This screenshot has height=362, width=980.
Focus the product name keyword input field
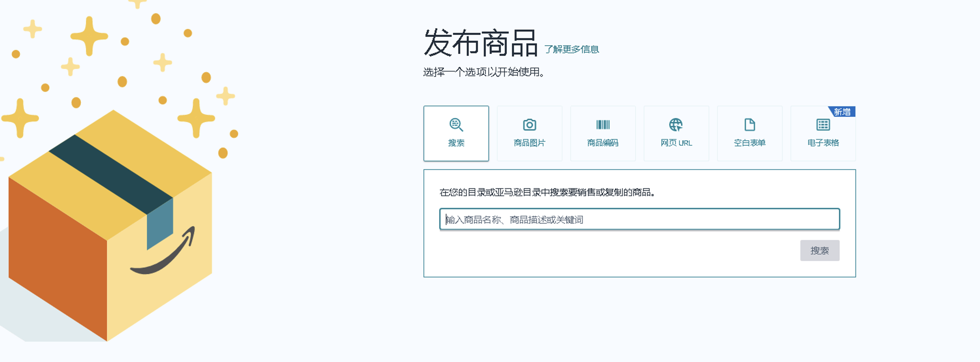639,219
